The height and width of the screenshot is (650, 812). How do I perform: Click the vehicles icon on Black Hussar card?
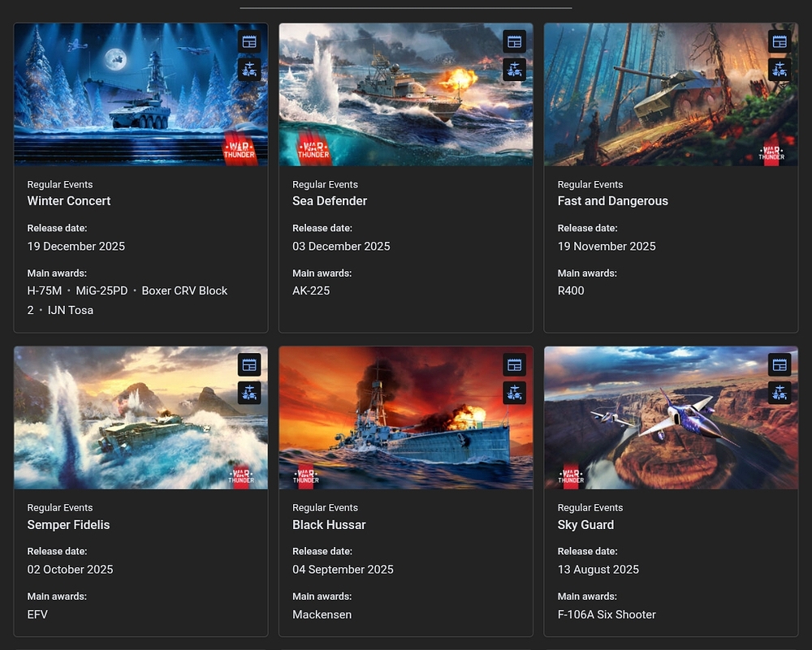tap(514, 393)
